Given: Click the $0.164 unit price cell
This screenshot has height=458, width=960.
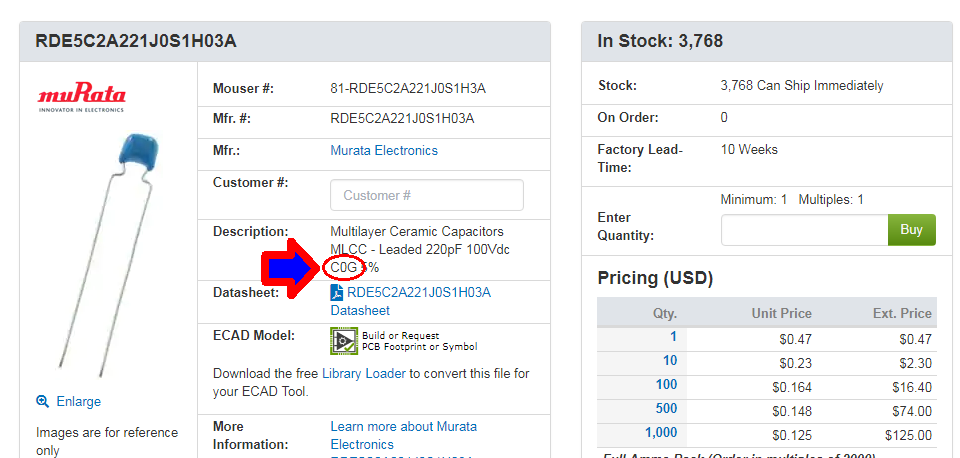Looking at the screenshot, I should tap(792, 388).
